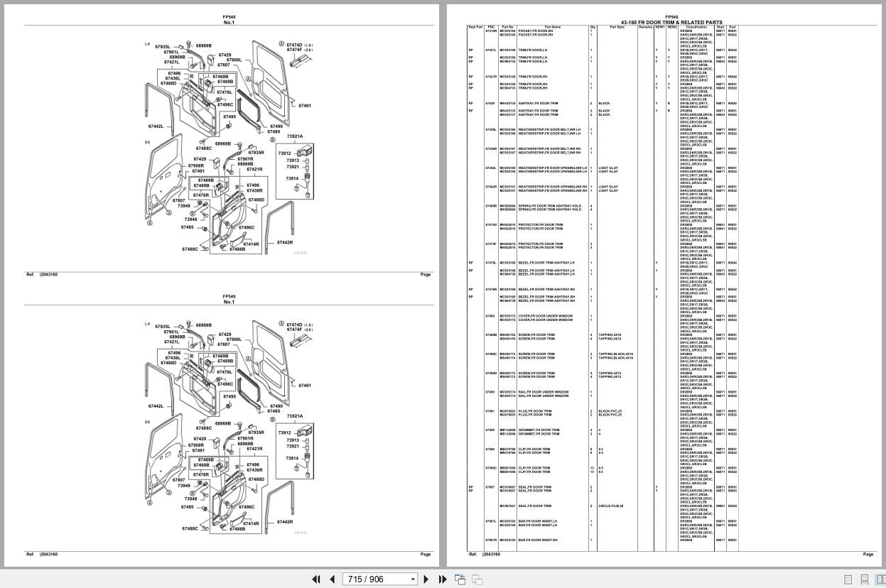Click label 67935R in the lower diagram
Screen dimensions: 886x588
(x=256, y=432)
